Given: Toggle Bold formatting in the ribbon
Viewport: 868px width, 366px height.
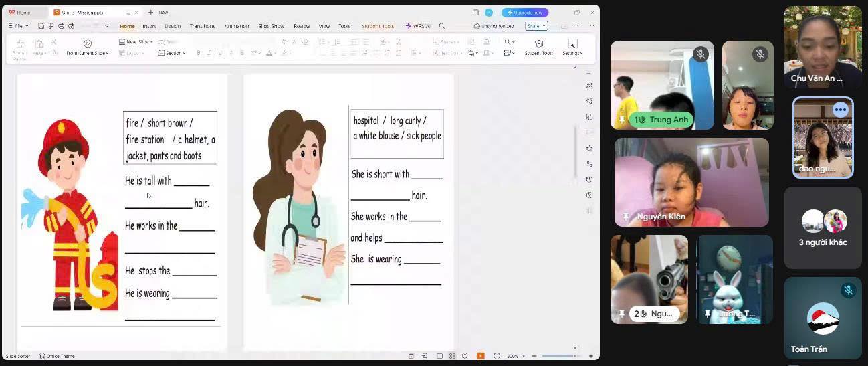Looking at the screenshot, I should [x=198, y=53].
